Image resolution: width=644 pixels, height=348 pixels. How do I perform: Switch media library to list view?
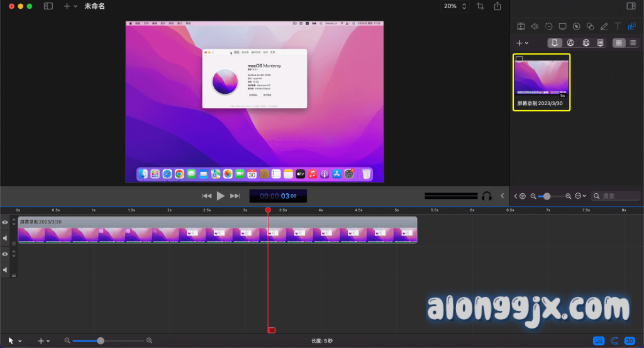pyautogui.click(x=633, y=43)
